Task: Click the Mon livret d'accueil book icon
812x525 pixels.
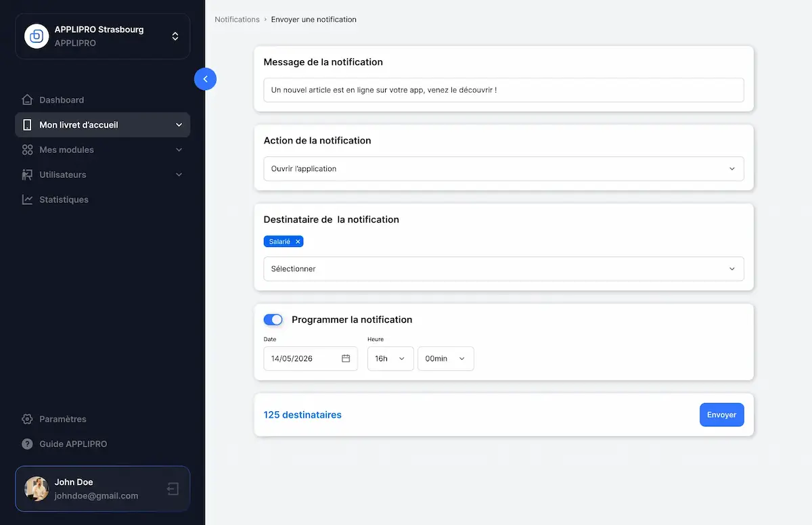Action: coord(28,124)
